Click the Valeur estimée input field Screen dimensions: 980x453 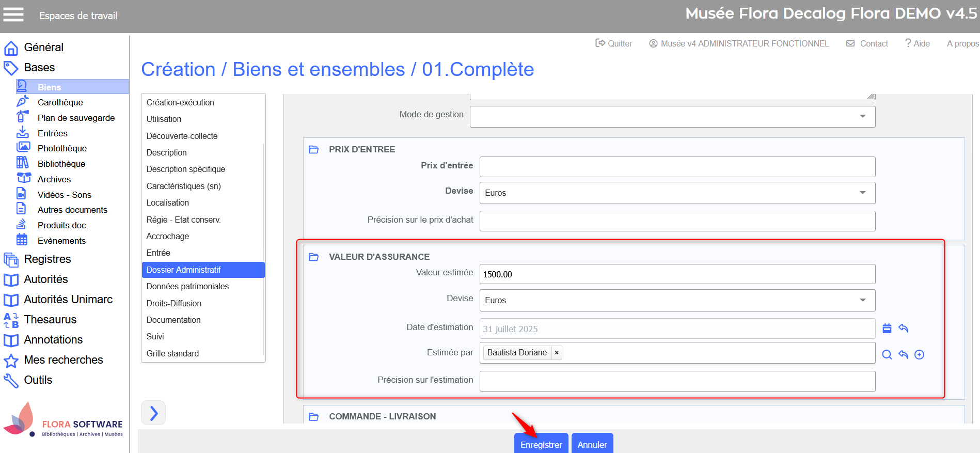point(677,274)
